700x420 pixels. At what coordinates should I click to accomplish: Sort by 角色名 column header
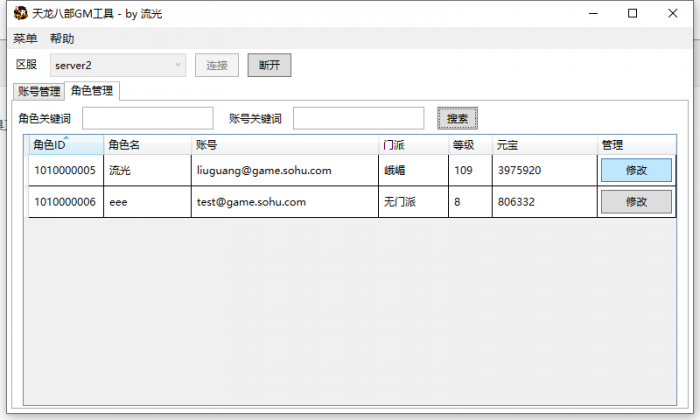click(147, 145)
